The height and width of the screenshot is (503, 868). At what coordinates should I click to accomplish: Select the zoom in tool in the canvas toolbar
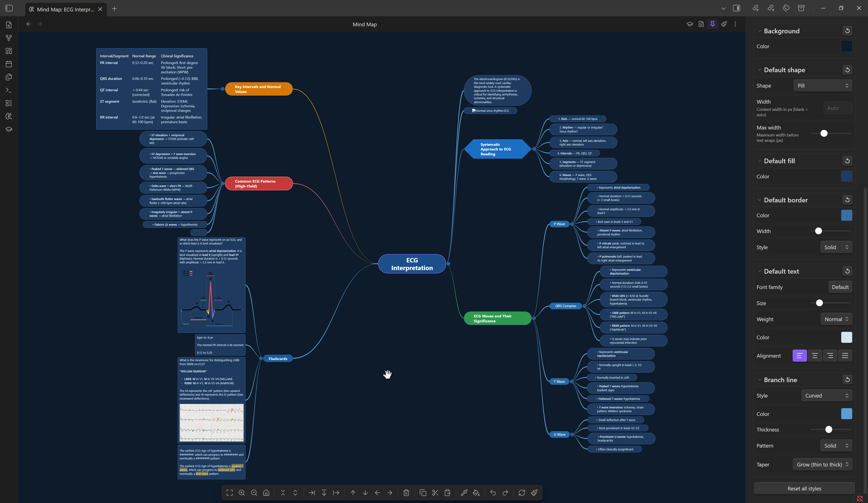click(242, 493)
